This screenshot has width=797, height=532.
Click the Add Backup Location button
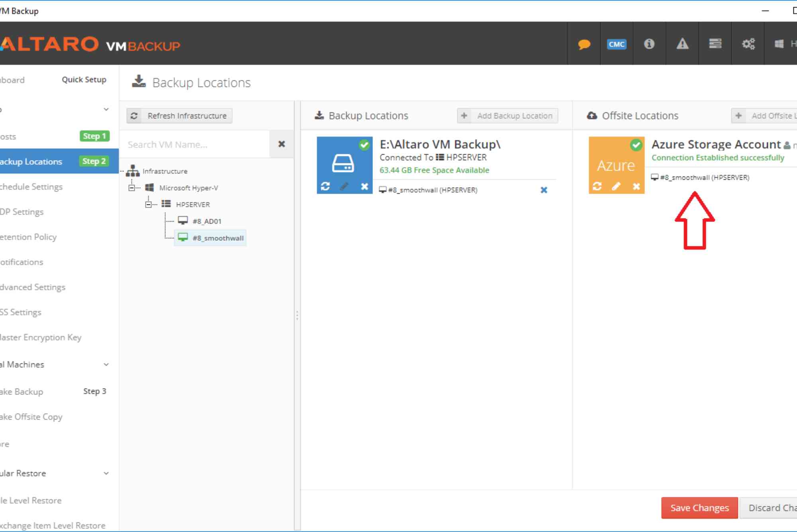(x=507, y=116)
